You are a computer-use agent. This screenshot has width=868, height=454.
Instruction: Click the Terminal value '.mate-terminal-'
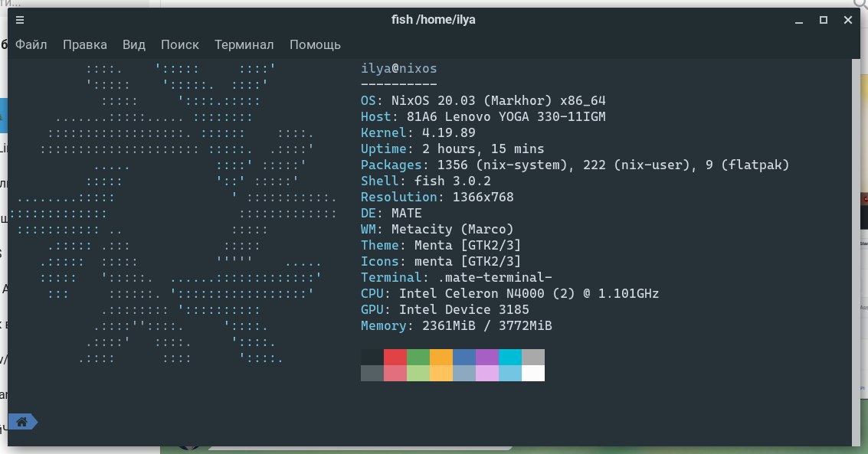click(495, 277)
